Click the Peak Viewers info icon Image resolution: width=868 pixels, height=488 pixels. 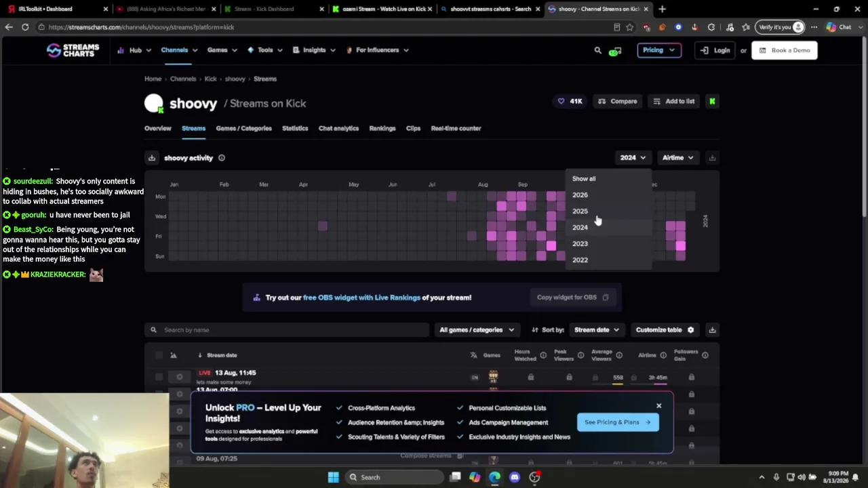[x=580, y=355]
